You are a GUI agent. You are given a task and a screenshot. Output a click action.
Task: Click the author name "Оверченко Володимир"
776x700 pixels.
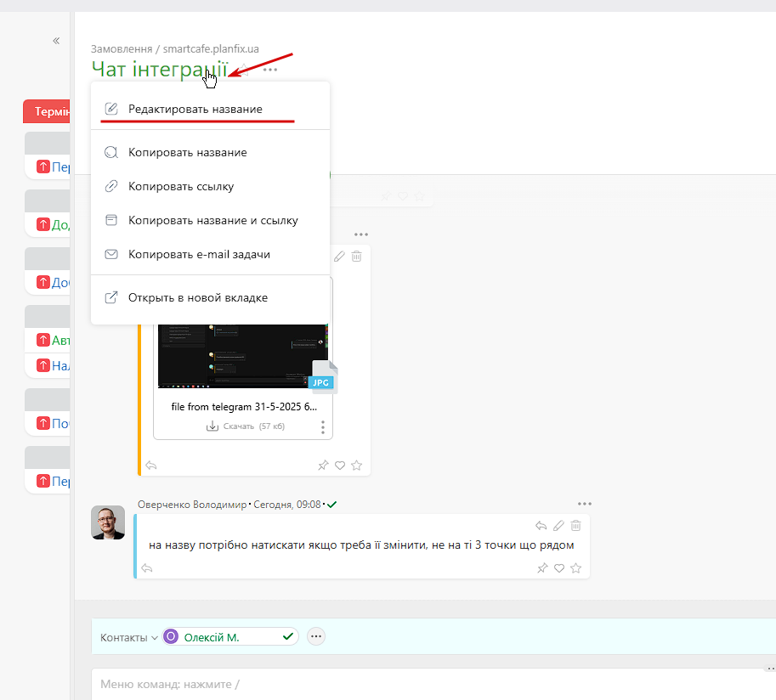coord(192,505)
